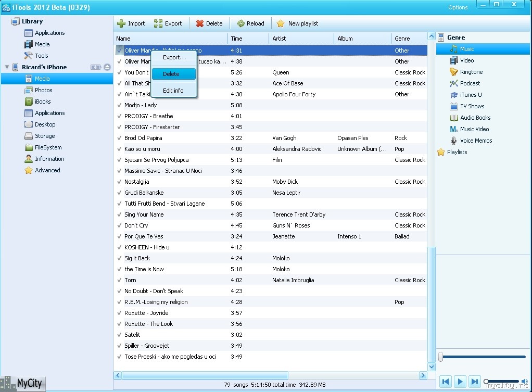This screenshot has height=392, width=532.
Task: Uncheck the Queen song checkmark
Action: (x=119, y=72)
